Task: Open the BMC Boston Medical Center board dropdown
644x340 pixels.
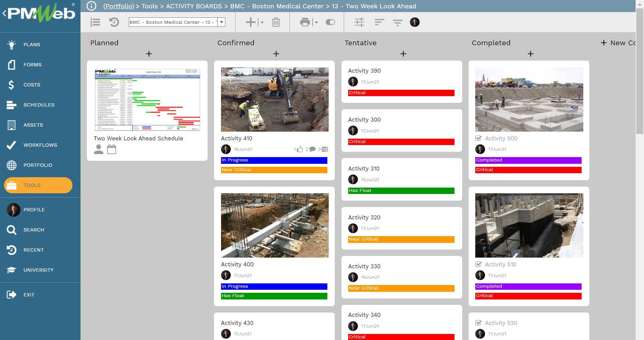Action: 221,22
